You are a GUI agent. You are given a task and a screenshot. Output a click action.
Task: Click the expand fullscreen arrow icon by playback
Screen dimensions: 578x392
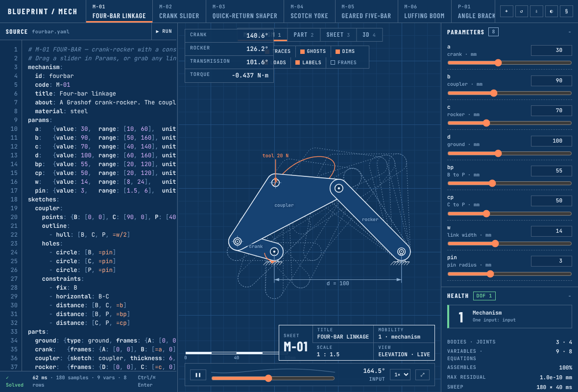(422, 375)
